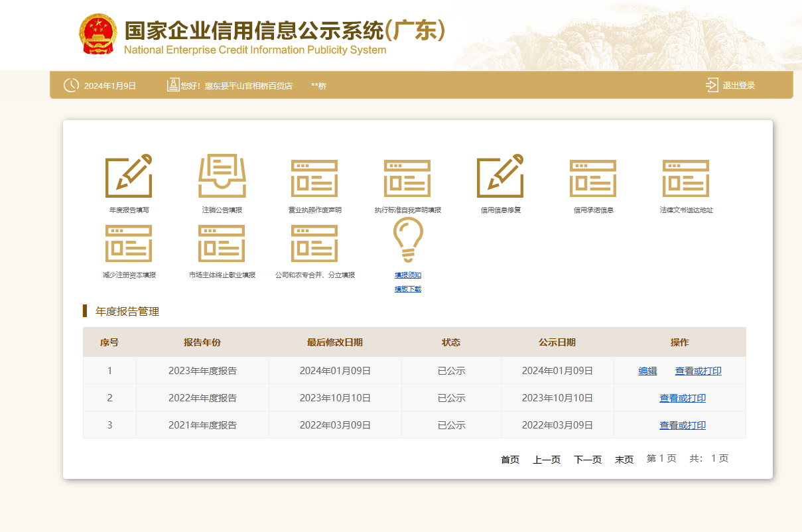Go to 末页 in pagination
Viewport: 802px width, 532px height.
(x=624, y=460)
